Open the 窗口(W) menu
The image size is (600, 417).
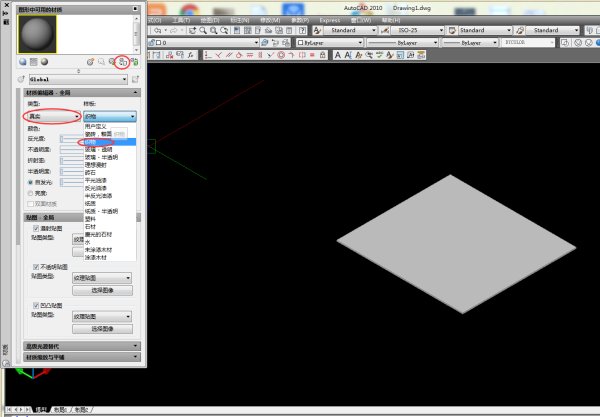click(x=361, y=20)
